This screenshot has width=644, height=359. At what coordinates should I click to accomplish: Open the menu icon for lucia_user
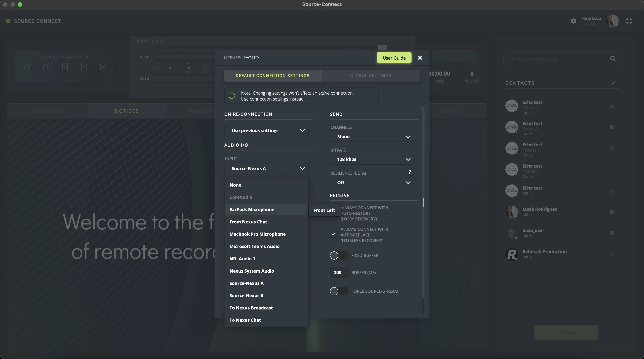pos(612,233)
